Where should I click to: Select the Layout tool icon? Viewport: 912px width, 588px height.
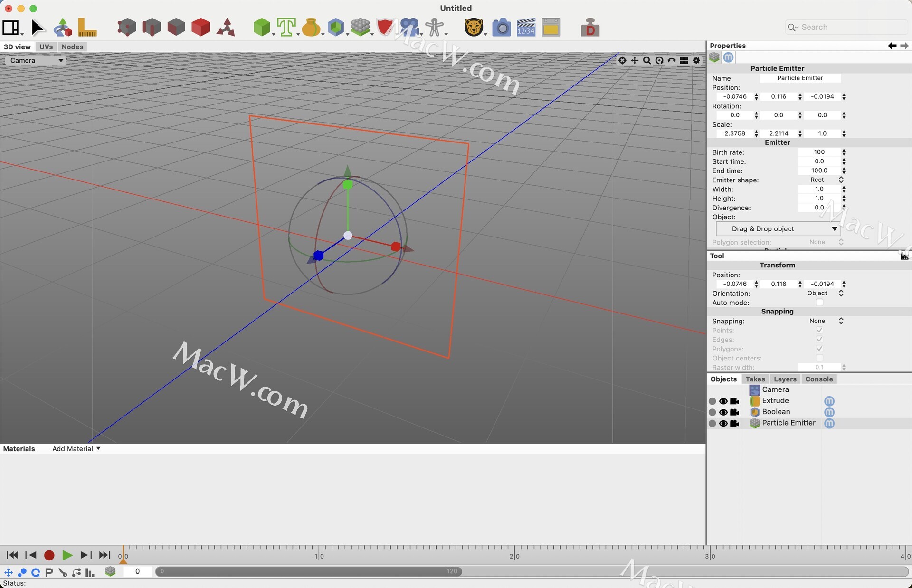(10, 28)
